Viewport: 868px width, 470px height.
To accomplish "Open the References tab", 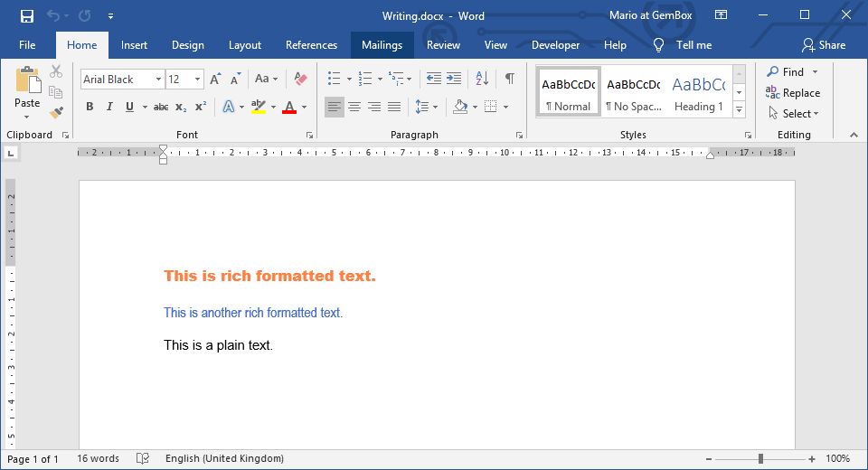I will pyautogui.click(x=311, y=45).
